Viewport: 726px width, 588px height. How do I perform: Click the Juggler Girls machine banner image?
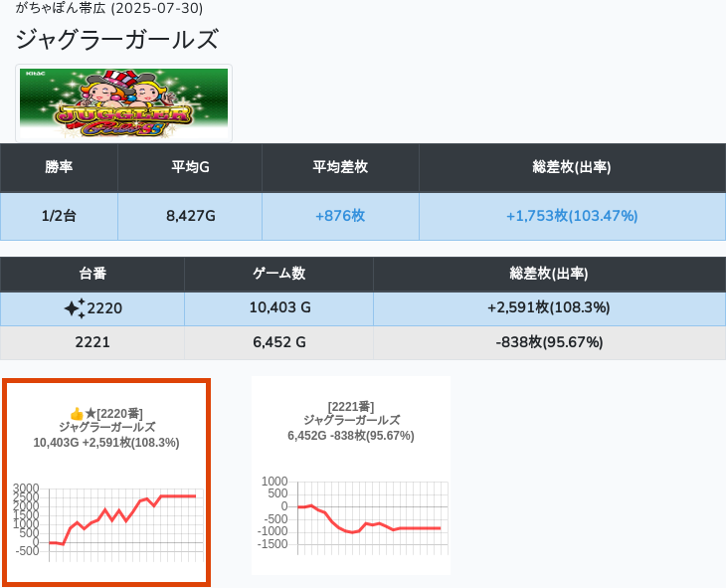pos(123,102)
